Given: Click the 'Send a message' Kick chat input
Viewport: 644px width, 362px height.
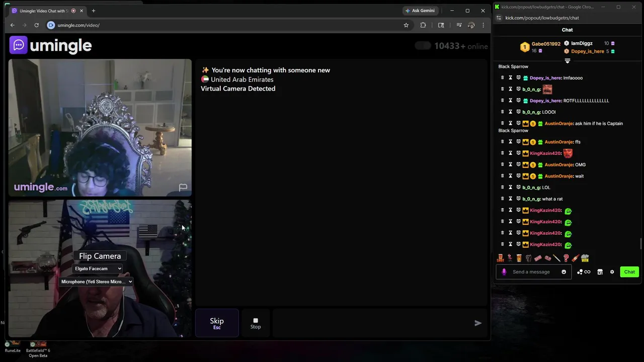Looking at the screenshot, I should (534, 272).
